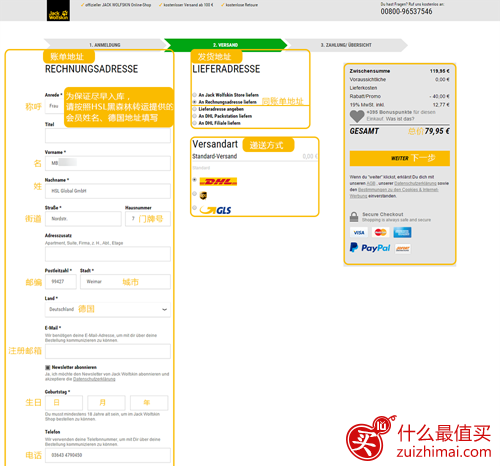This screenshot has width=500, height=466.
Task: Click the Titel input field
Action: tap(108, 136)
